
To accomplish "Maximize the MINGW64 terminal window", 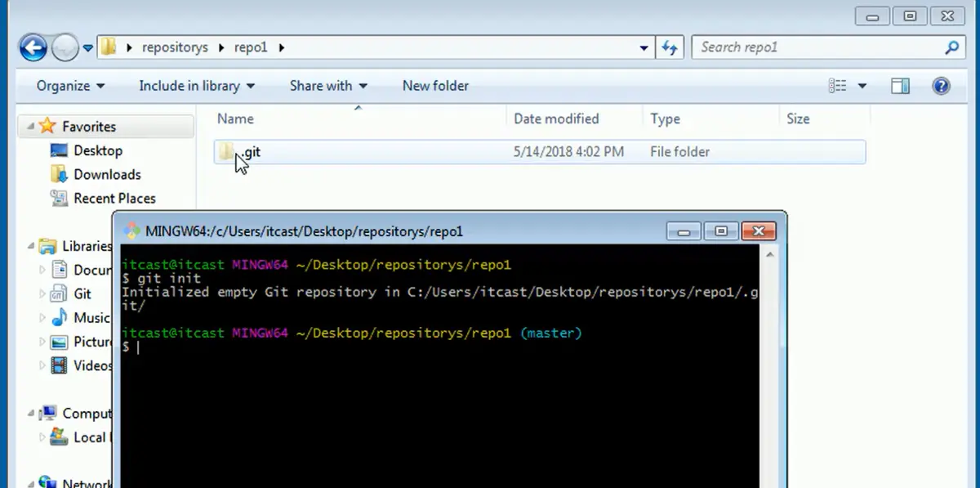I will tap(721, 231).
